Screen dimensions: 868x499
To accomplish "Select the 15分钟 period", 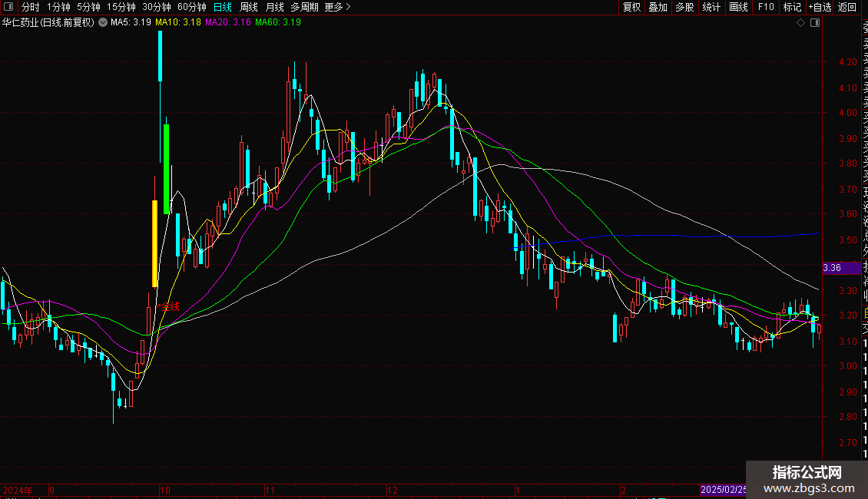I will point(121,7).
